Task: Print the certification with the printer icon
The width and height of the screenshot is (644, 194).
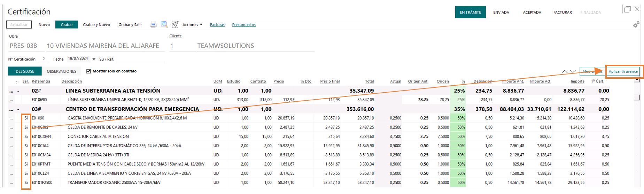Action: click(153, 24)
